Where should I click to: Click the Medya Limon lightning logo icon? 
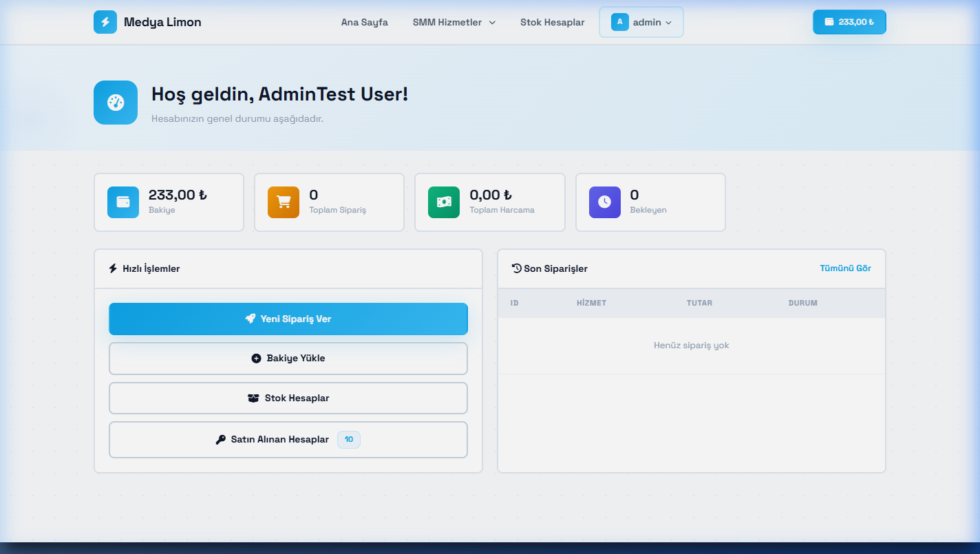(x=105, y=22)
